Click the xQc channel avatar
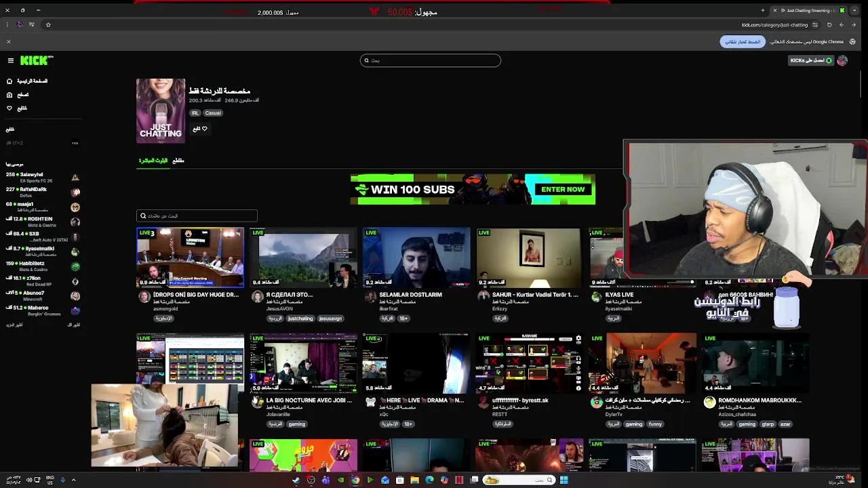Image resolution: width=868 pixels, height=488 pixels. click(370, 403)
